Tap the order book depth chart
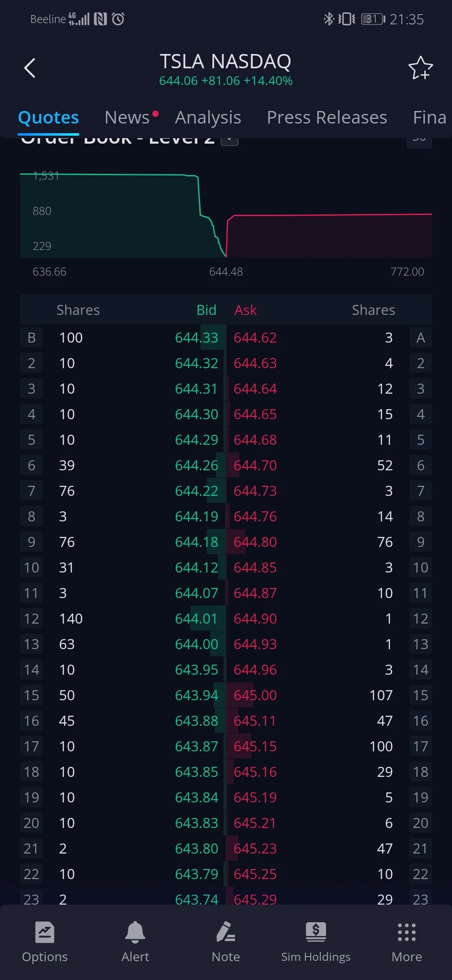 tap(226, 215)
